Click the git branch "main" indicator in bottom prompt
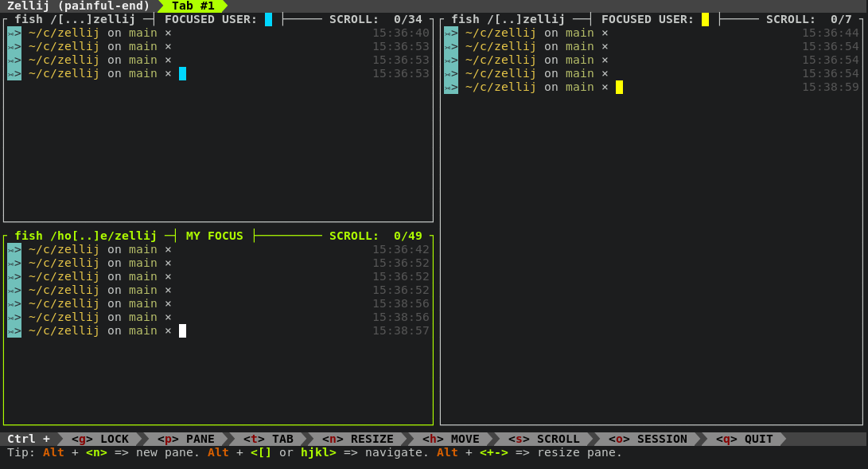This screenshot has height=469, width=868. click(142, 330)
